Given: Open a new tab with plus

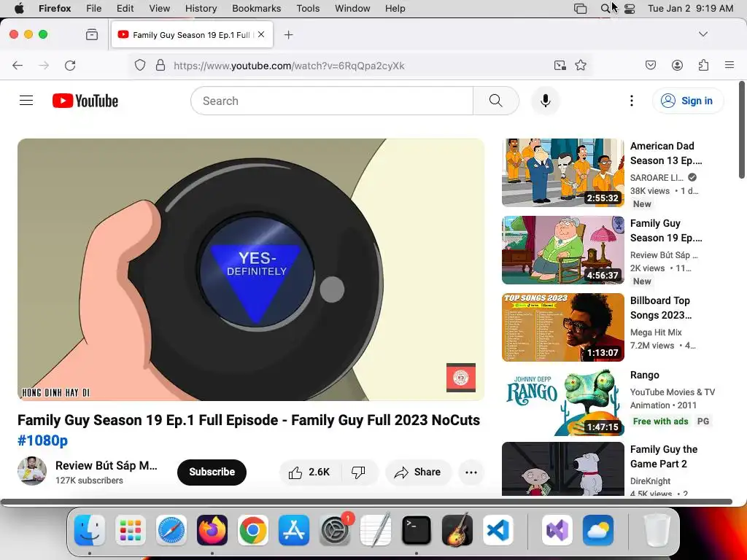Looking at the screenshot, I should pos(288,34).
